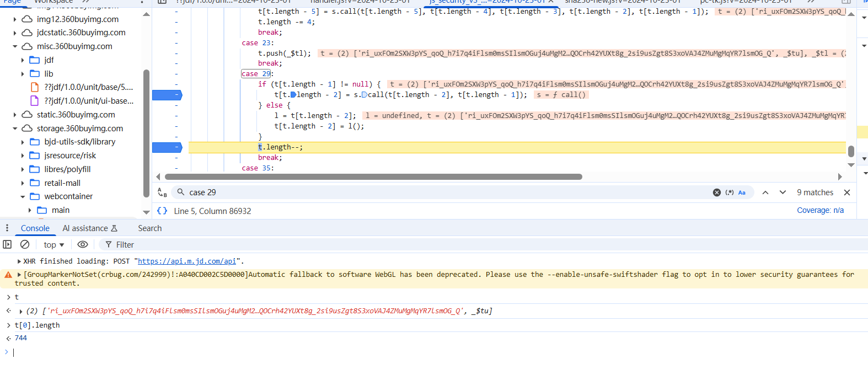Click the highlighted 'case 29' code text
868x380 pixels.
tap(256, 74)
